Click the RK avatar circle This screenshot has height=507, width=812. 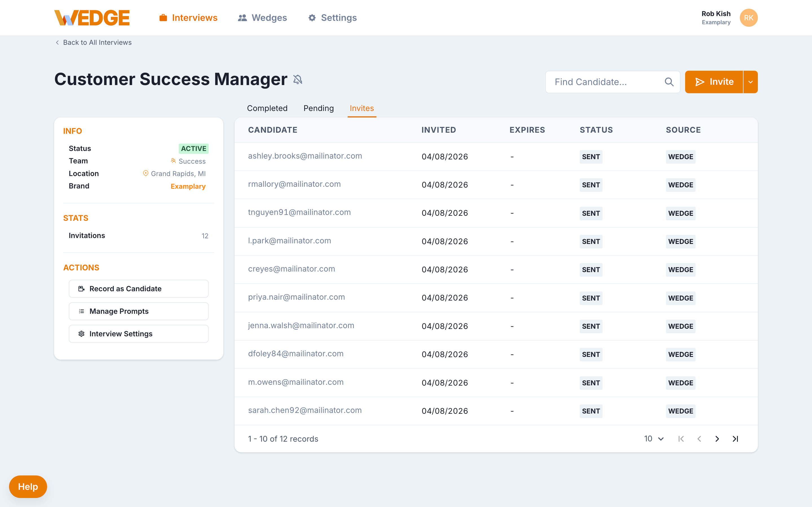click(x=749, y=17)
